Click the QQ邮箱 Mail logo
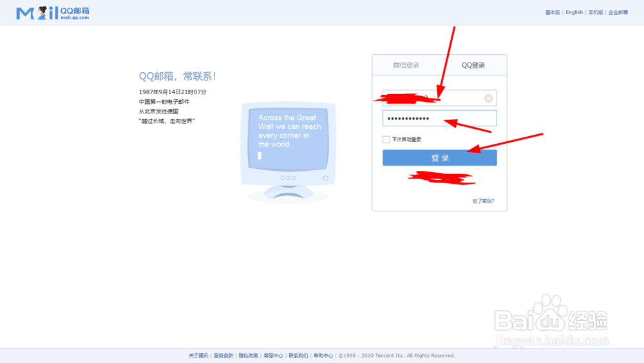This screenshot has height=363, width=644. pos(53,13)
